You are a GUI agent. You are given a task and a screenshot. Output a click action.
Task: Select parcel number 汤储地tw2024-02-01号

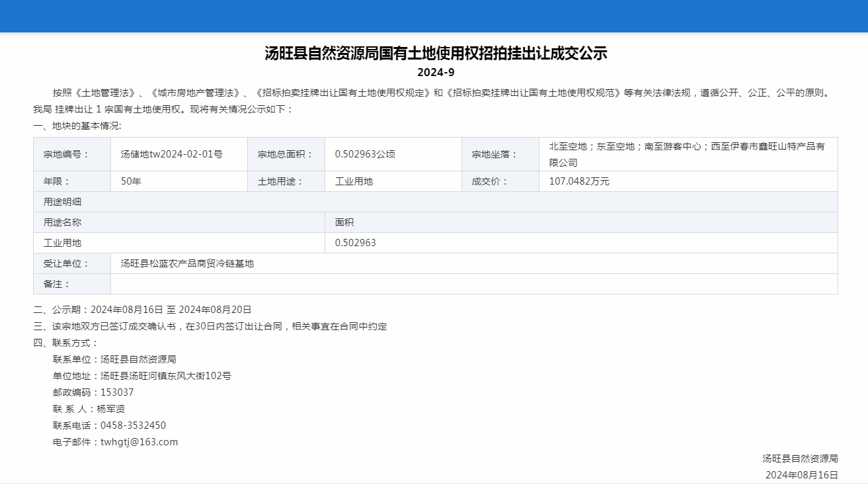(172, 154)
